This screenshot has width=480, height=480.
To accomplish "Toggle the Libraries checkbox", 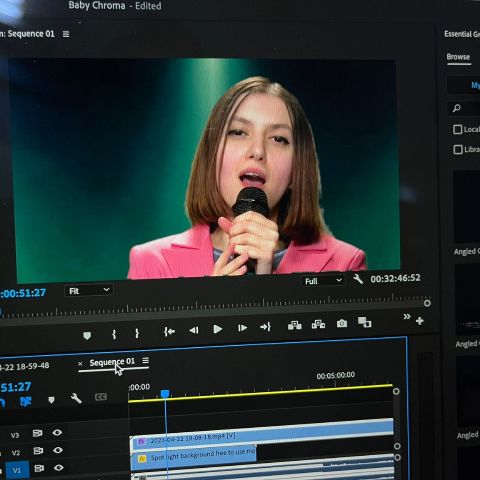I will [458, 150].
